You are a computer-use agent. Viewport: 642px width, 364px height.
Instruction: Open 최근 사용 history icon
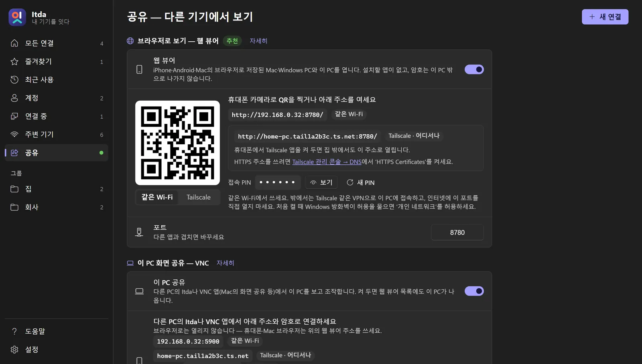click(14, 80)
